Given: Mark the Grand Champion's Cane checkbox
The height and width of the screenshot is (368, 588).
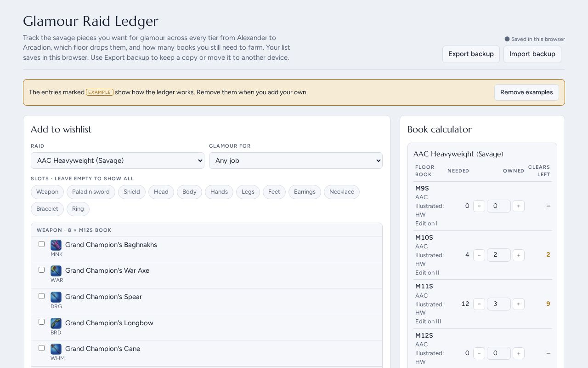Looking at the screenshot, I should (x=41, y=348).
